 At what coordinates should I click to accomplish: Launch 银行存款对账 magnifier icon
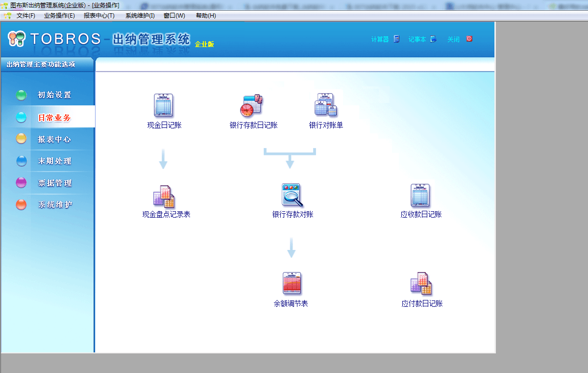[x=292, y=195]
